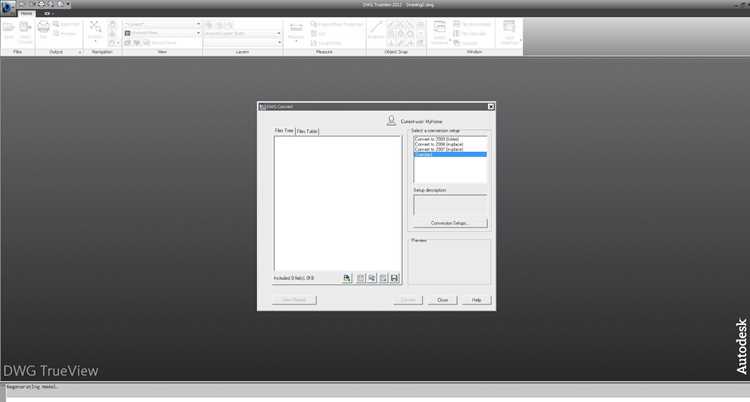Expand the Measure button dropdown arrow
750x402 pixels.
(296, 41)
